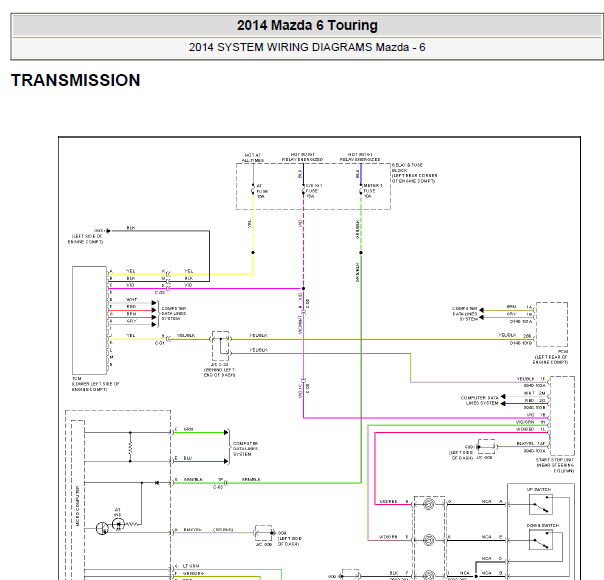Click the Up switch contact symbol
This screenshot has width=604, height=580.
pyautogui.click(x=541, y=505)
